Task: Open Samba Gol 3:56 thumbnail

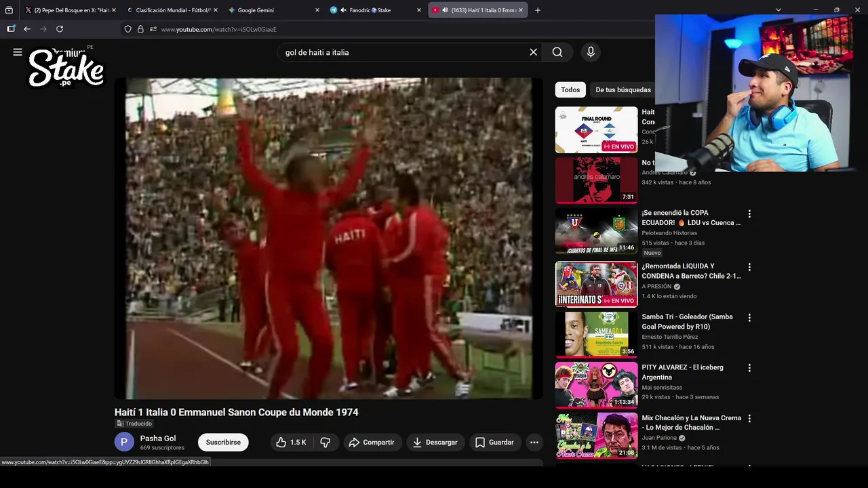Action: click(597, 335)
